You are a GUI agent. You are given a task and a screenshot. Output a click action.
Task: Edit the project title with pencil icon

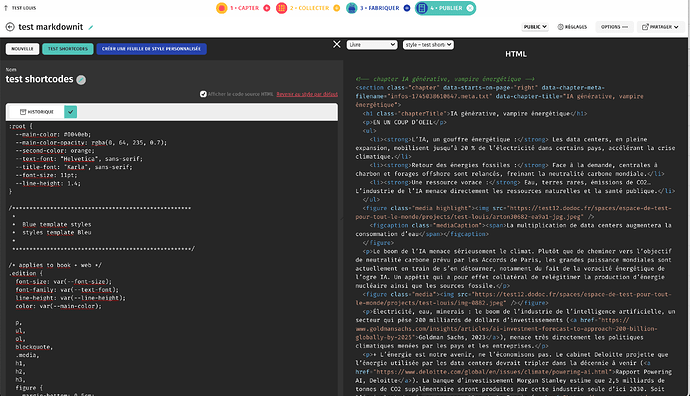tap(91, 27)
